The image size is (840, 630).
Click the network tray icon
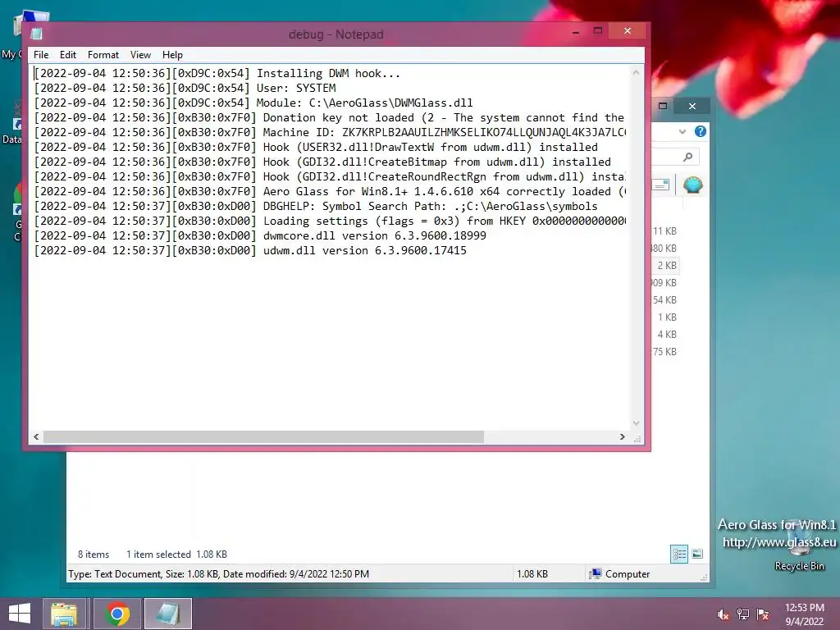[743, 614]
